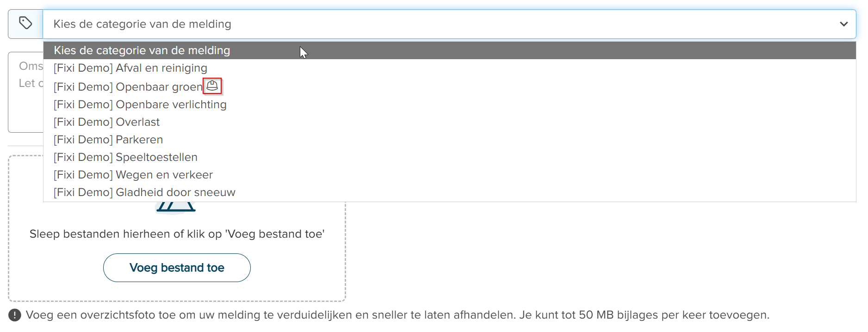Pick '[Fixi Demo] Overlast' category
The height and width of the screenshot is (332, 868).
(449, 122)
